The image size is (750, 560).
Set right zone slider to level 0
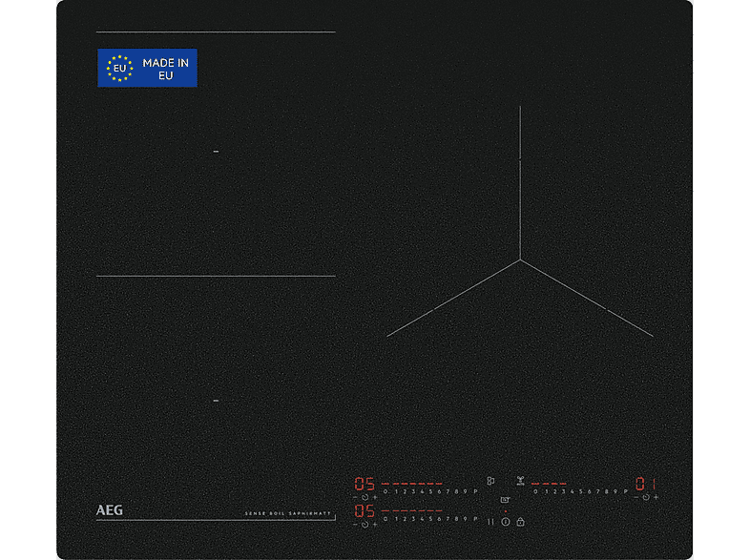pos(534,491)
